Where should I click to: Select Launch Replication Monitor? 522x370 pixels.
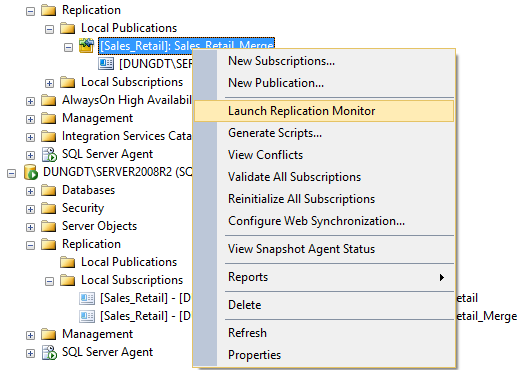coord(324,111)
